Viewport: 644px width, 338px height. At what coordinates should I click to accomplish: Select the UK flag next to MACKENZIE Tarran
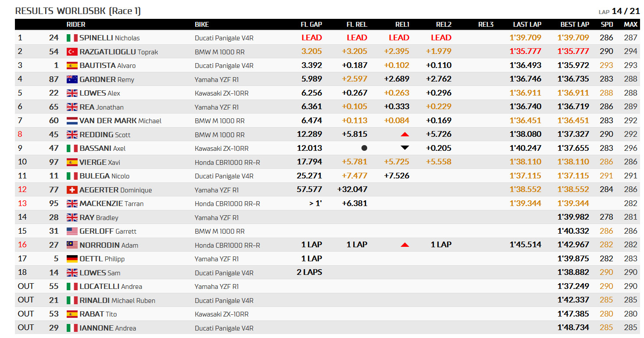[72, 203]
